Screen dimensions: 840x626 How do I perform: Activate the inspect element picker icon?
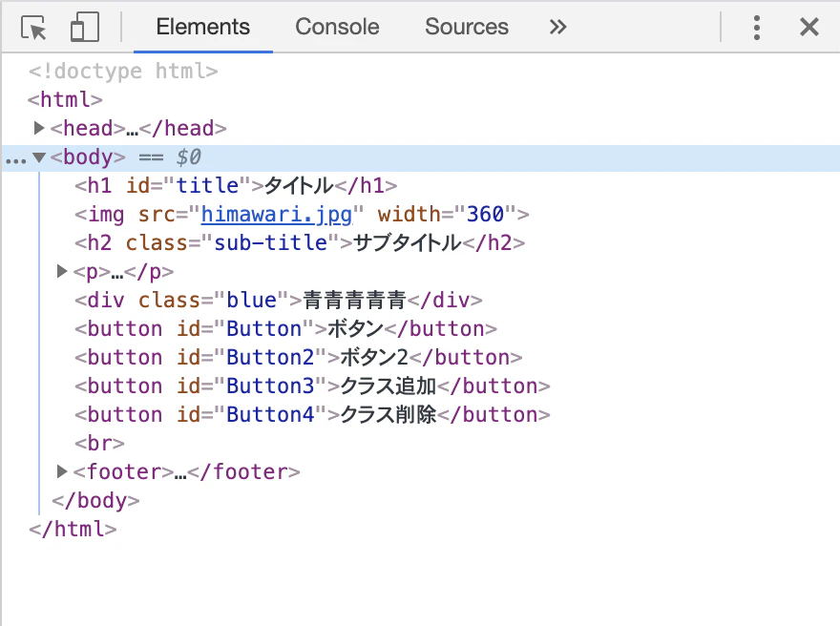point(33,28)
